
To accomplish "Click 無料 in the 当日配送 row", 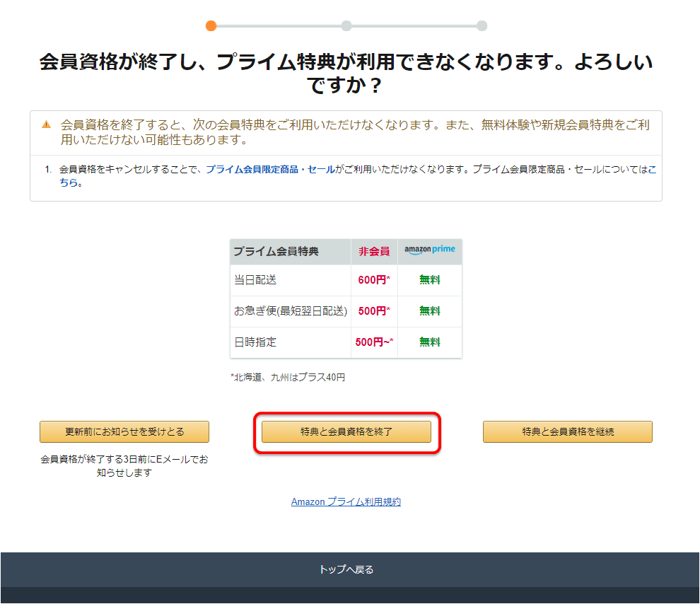I will point(430,280).
